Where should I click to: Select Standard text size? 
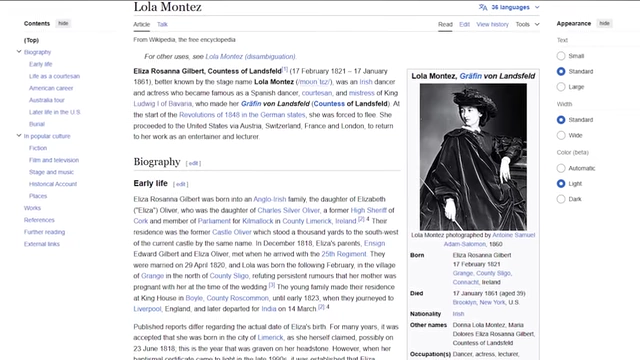coord(561,71)
